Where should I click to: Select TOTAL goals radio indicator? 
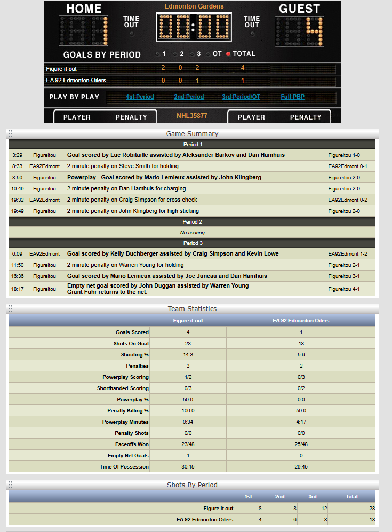[x=228, y=54]
